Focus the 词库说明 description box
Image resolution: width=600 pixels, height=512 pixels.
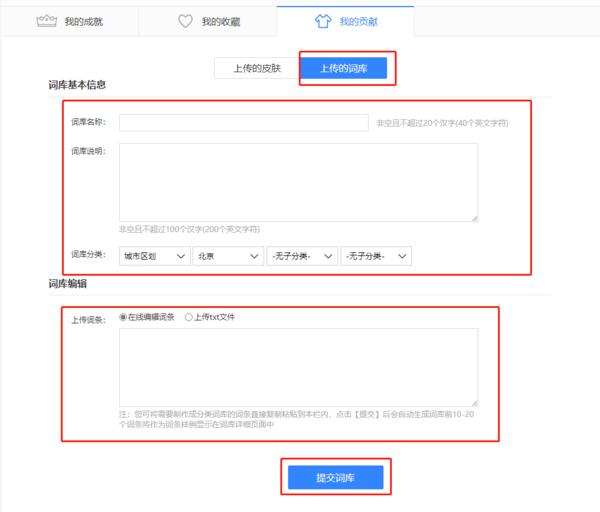point(297,181)
